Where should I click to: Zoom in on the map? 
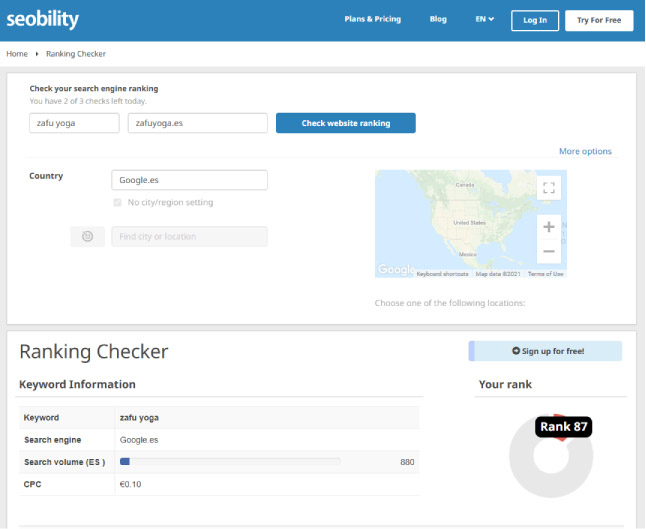point(548,227)
